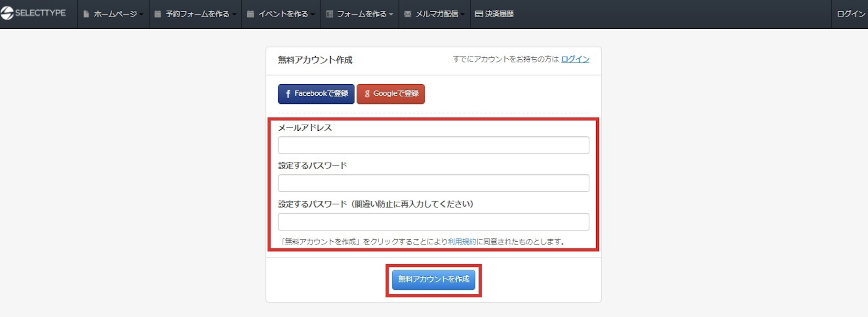Viewport: 868px width, 317px height.
Task: Click the page icon beside ホームページ
Action: (x=86, y=14)
